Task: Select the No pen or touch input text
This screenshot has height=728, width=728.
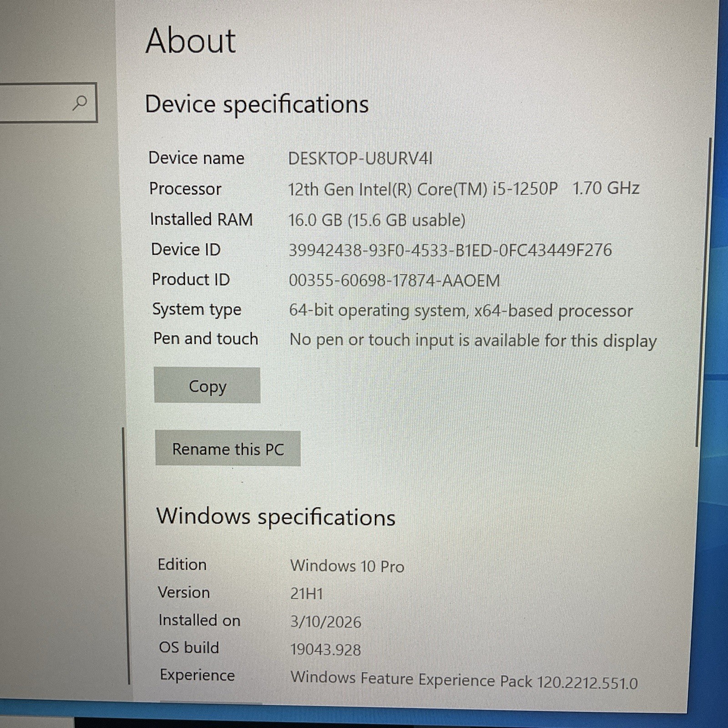Action: click(x=473, y=340)
